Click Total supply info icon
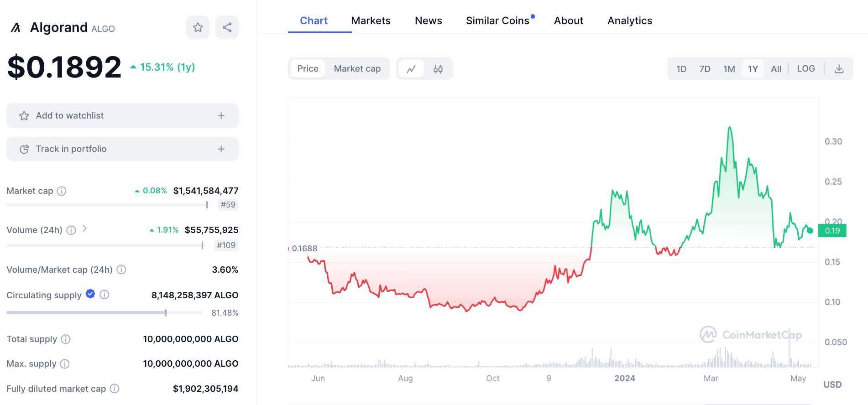Image resolution: width=868 pixels, height=405 pixels. pos(66,339)
